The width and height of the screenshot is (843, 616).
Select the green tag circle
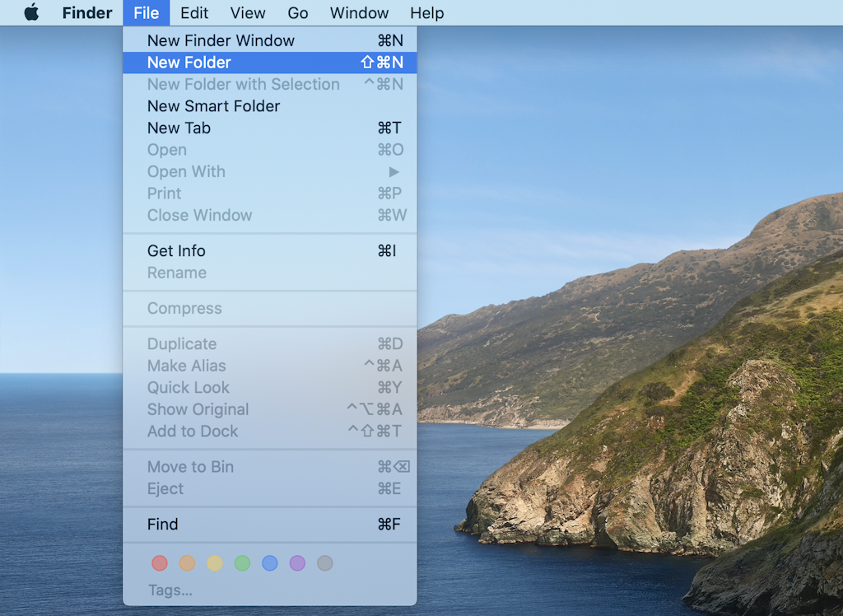242,563
